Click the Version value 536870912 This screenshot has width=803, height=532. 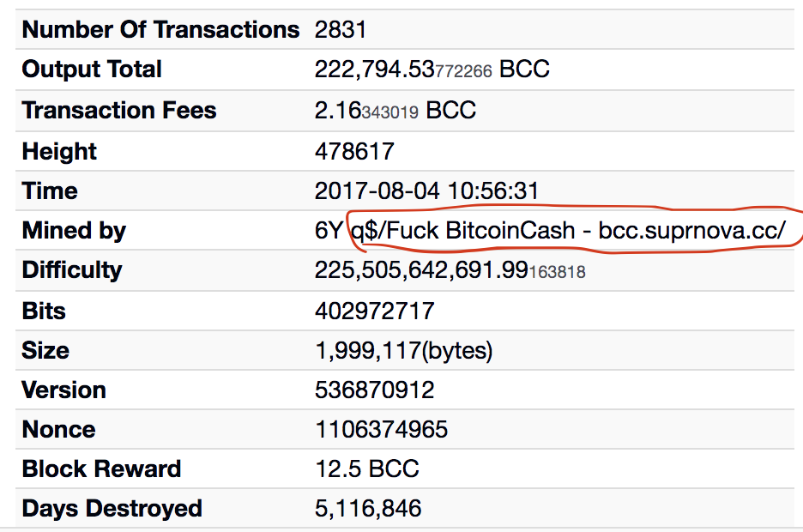pyautogui.click(x=374, y=390)
